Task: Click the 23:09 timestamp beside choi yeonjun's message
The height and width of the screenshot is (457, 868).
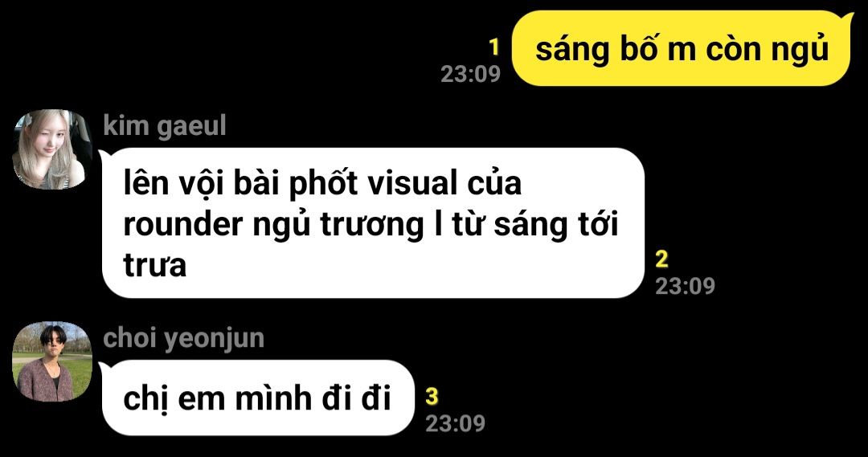Action: click(x=456, y=423)
